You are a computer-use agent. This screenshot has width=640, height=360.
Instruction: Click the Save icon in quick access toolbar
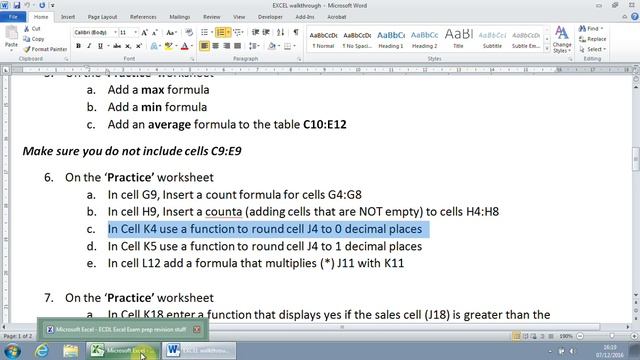pyautogui.click(x=16, y=6)
